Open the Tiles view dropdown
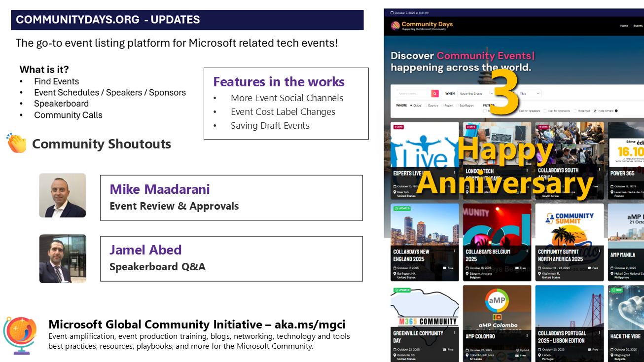The image size is (644, 362). pyautogui.click(x=529, y=93)
